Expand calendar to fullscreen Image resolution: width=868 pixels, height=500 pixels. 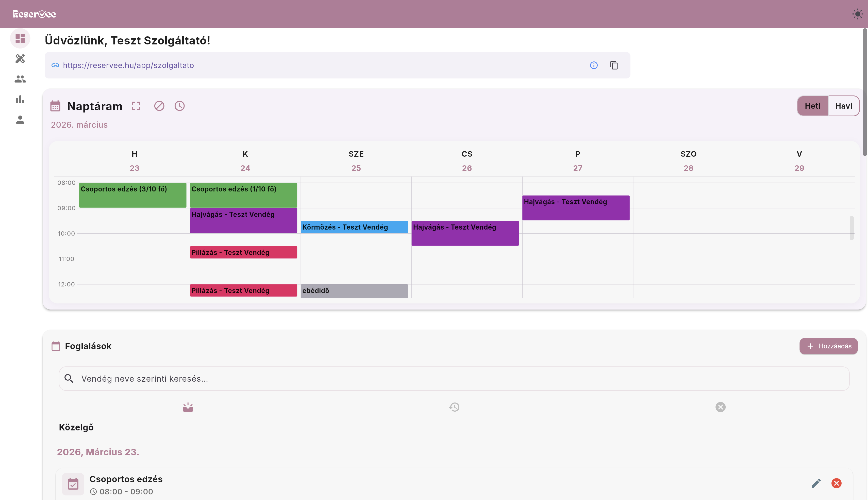coord(136,106)
